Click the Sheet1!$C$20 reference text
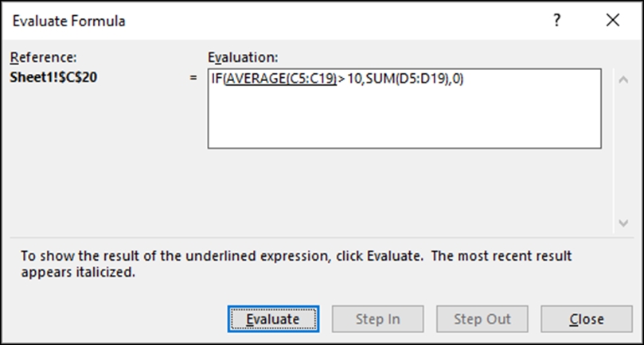The height and width of the screenshot is (345, 644). tap(53, 77)
